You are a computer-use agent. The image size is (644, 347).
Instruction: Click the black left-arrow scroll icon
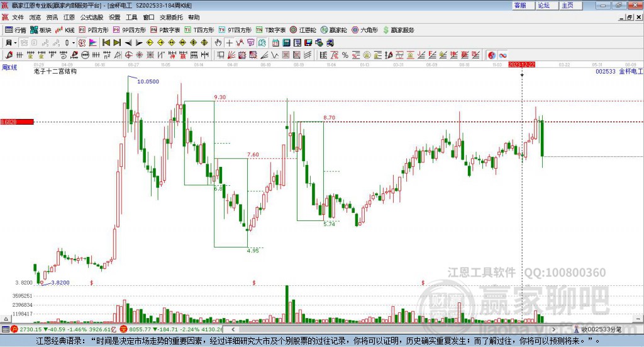pos(128,43)
